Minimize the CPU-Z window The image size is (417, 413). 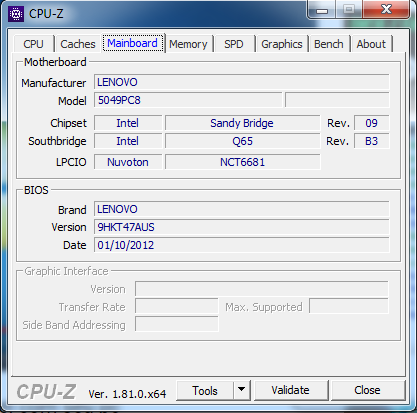click(322, 10)
